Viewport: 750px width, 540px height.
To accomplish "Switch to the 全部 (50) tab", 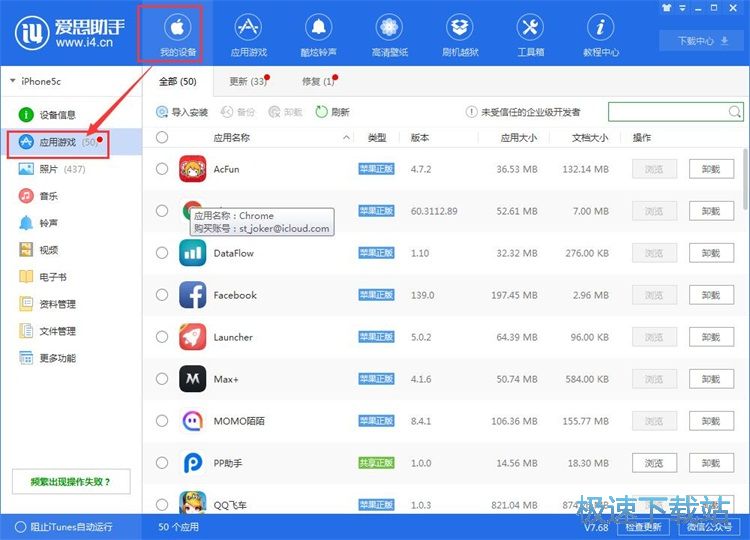I will pos(177,82).
